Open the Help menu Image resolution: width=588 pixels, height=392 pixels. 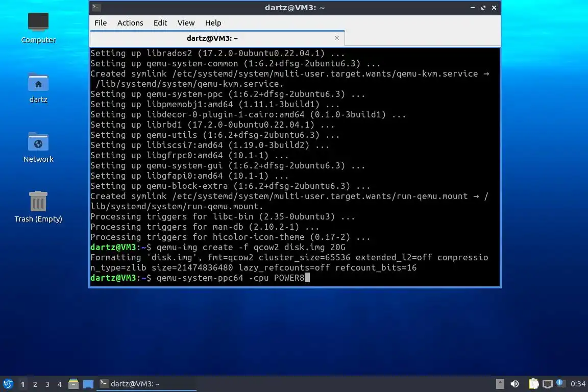(213, 23)
